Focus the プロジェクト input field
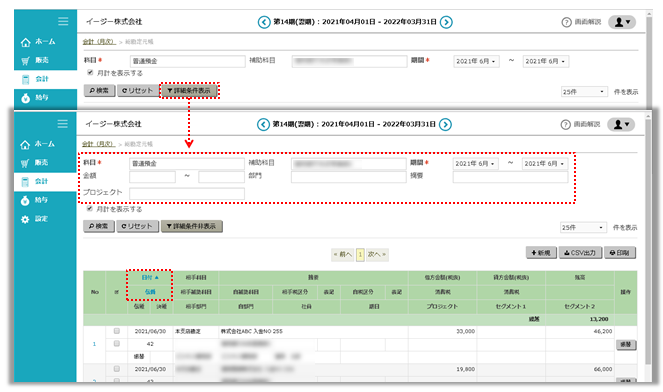This screenshot has width=663, height=392. coord(187,194)
